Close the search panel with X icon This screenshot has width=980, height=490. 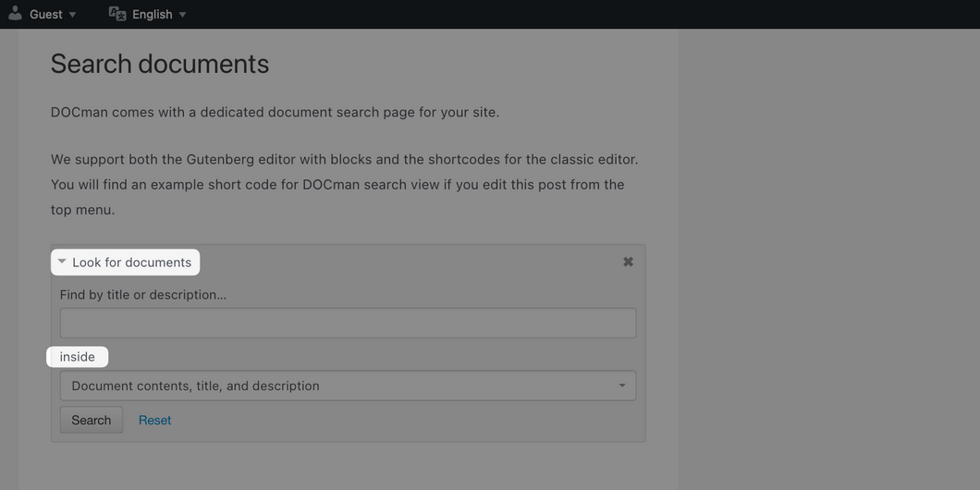[x=628, y=262]
